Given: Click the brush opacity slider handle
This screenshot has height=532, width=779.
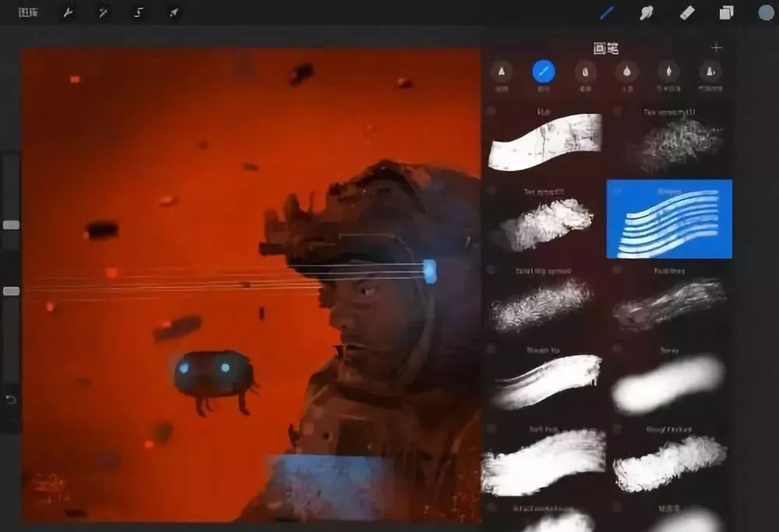Looking at the screenshot, I should click(11, 291).
